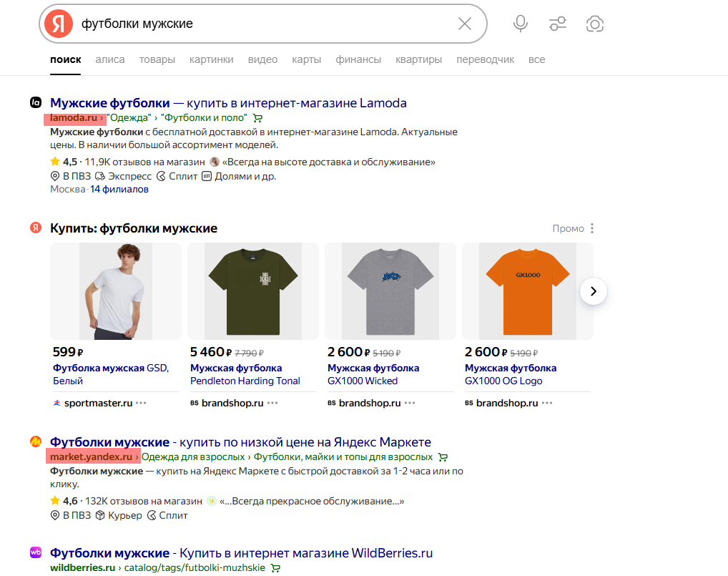Open the white GSD t-shirt thumbnail
The image size is (728, 576).
[x=116, y=291]
